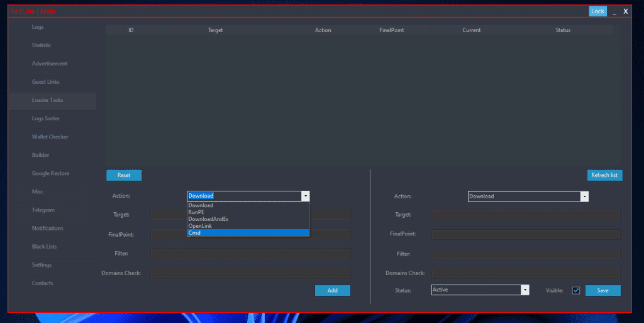
Task: Select the Notifications sidebar item
Action: pyautogui.click(x=48, y=229)
